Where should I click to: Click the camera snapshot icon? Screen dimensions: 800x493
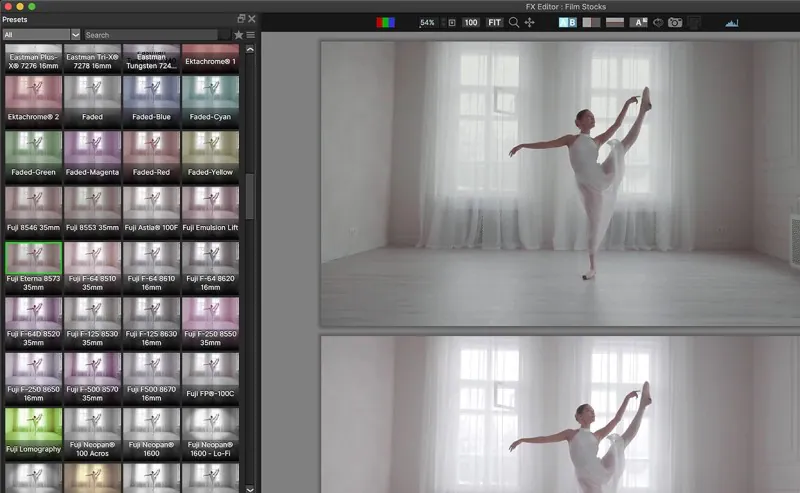click(x=675, y=22)
